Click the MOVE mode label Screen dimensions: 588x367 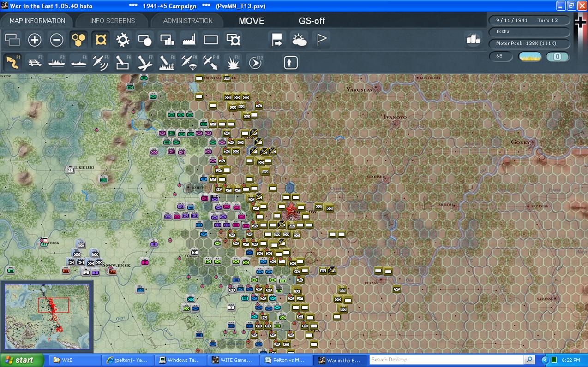coord(252,21)
